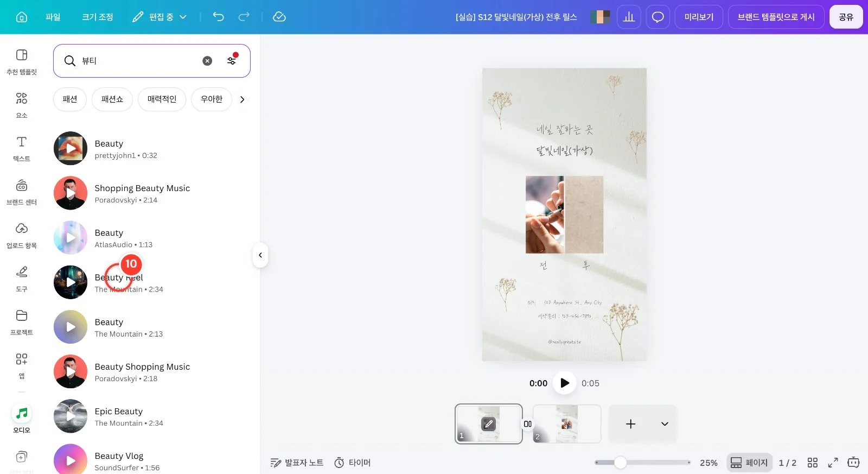Switch to grid view of pages
The height and width of the screenshot is (474, 868).
[x=812, y=463]
